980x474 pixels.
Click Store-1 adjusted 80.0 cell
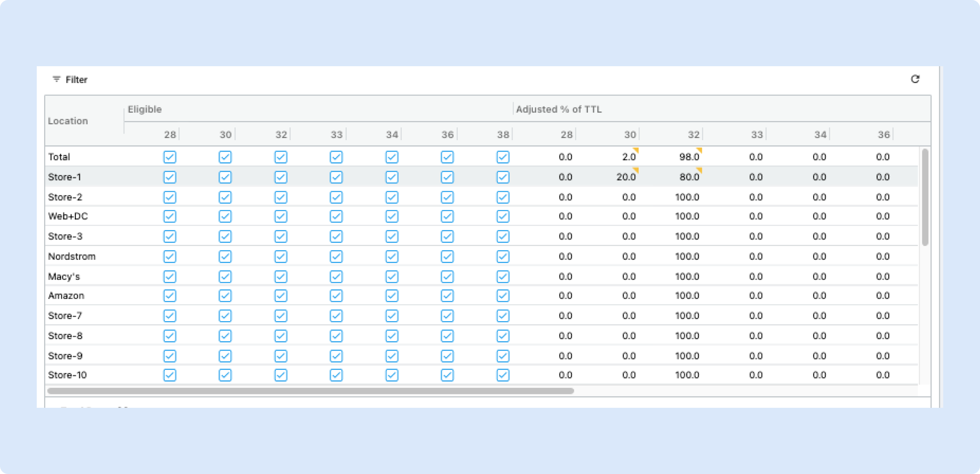[x=689, y=177]
